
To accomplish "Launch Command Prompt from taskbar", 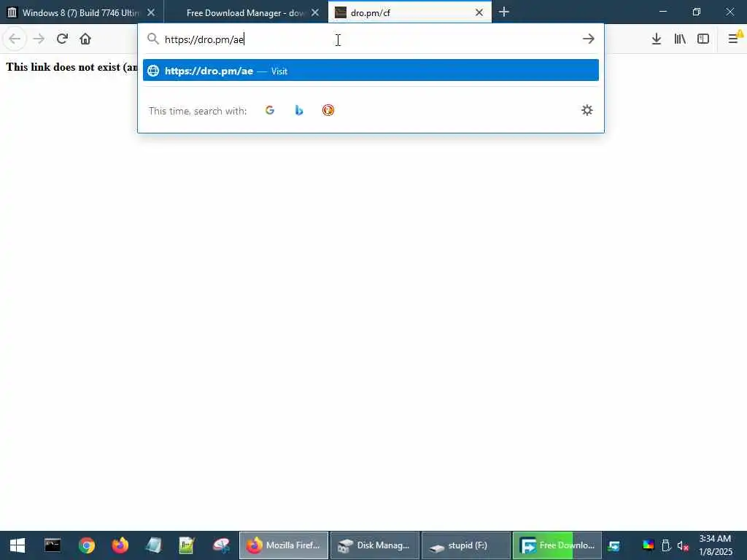I will (53, 545).
